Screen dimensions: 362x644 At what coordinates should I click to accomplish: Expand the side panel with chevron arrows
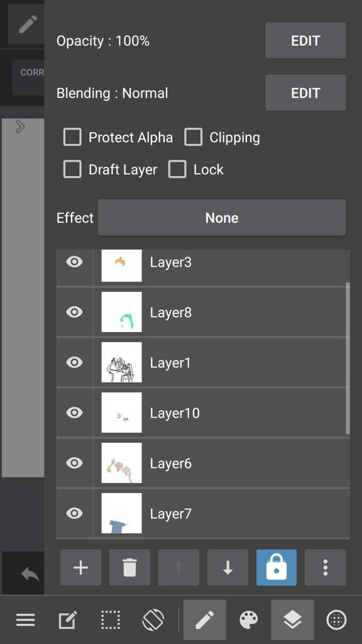pos(20,127)
